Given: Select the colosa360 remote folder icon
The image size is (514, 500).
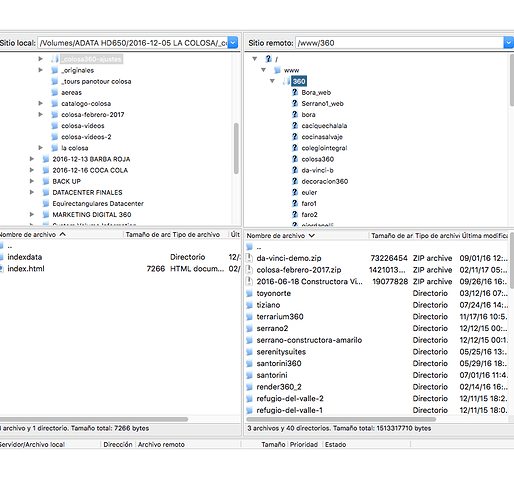Looking at the screenshot, I should (x=295, y=159).
